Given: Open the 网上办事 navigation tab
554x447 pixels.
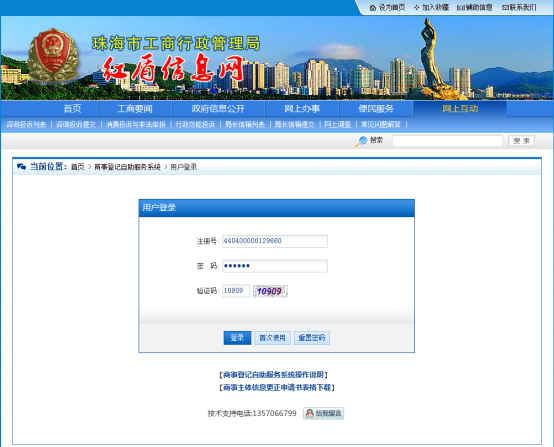Looking at the screenshot, I should (x=302, y=108).
